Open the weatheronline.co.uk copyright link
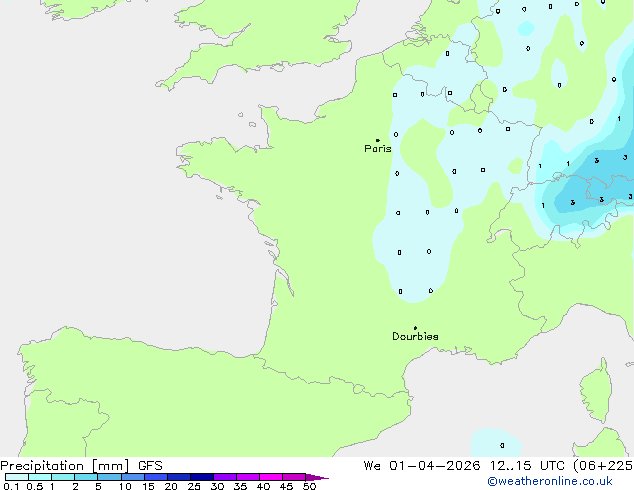634x490 pixels. point(550,481)
